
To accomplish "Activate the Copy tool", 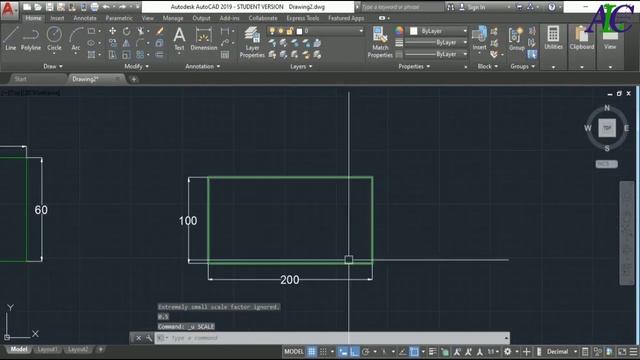I will [x=112, y=43].
